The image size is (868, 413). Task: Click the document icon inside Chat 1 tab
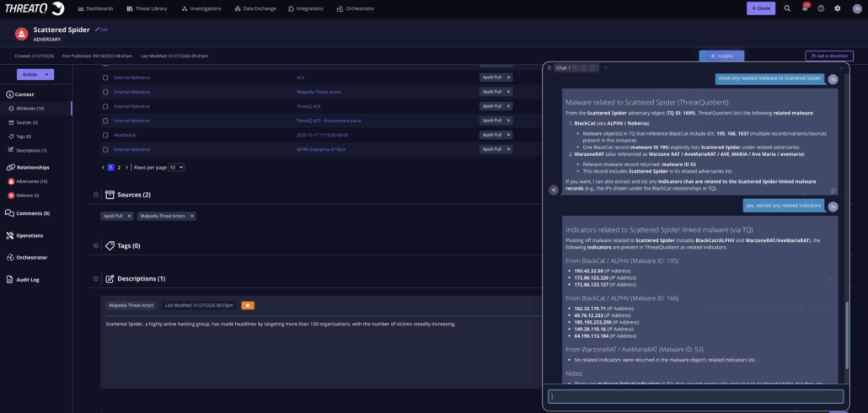click(583, 67)
